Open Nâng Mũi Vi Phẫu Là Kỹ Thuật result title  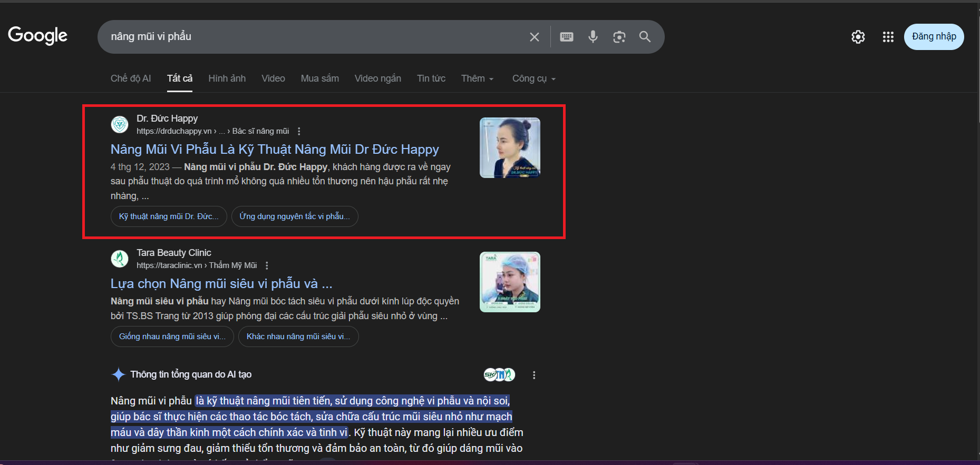(x=275, y=150)
